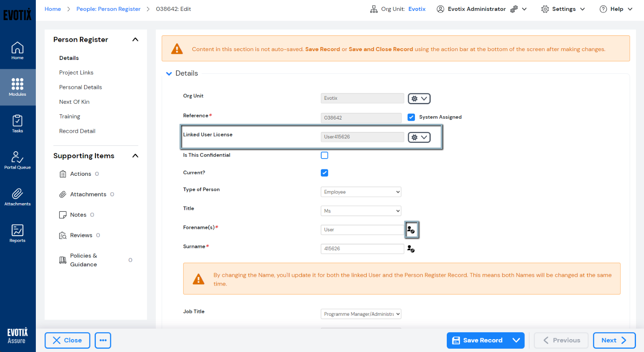Click the Forename(s) linked user icon
The image size is (644, 352).
coord(412,230)
